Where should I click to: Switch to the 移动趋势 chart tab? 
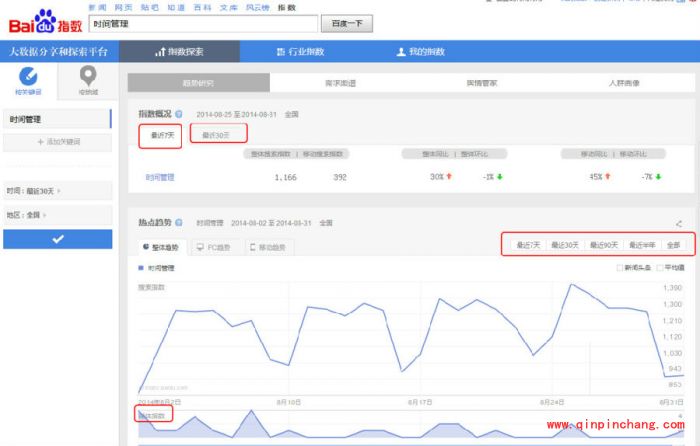(268, 247)
